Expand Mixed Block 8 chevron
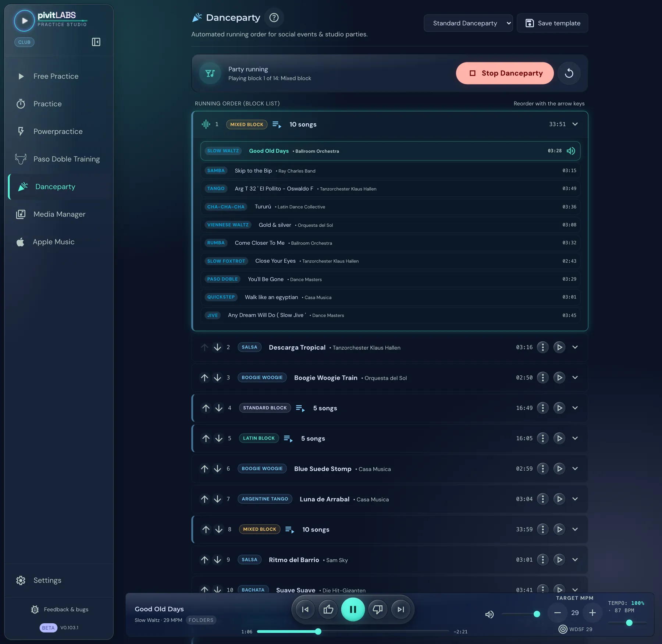Screen dimensions: 662x644 575,530
